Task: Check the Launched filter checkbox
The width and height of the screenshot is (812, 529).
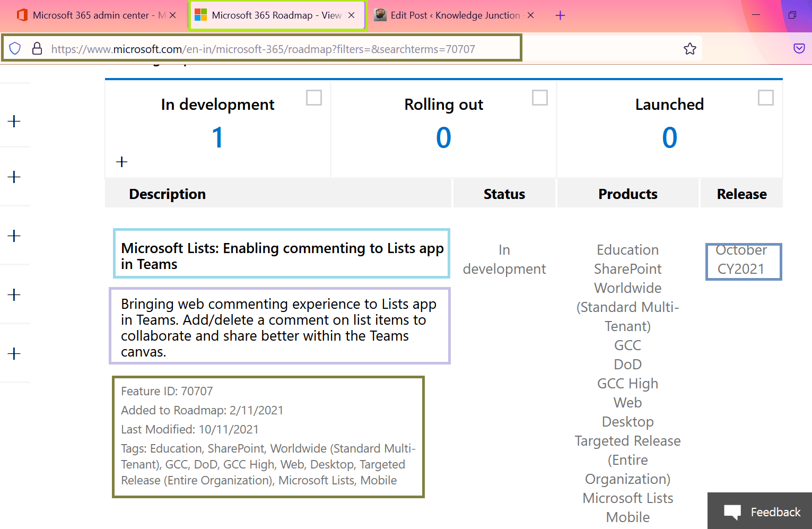Action: point(766,98)
